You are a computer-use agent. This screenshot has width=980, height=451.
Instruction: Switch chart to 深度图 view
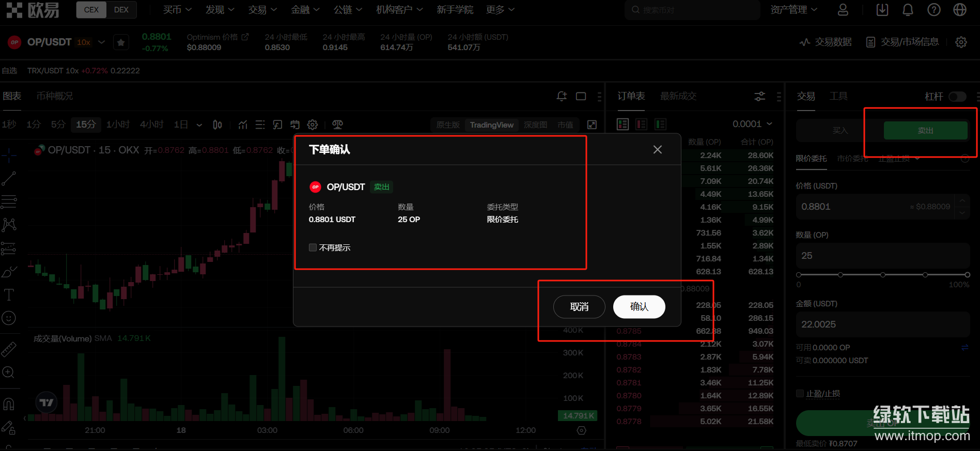(535, 125)
